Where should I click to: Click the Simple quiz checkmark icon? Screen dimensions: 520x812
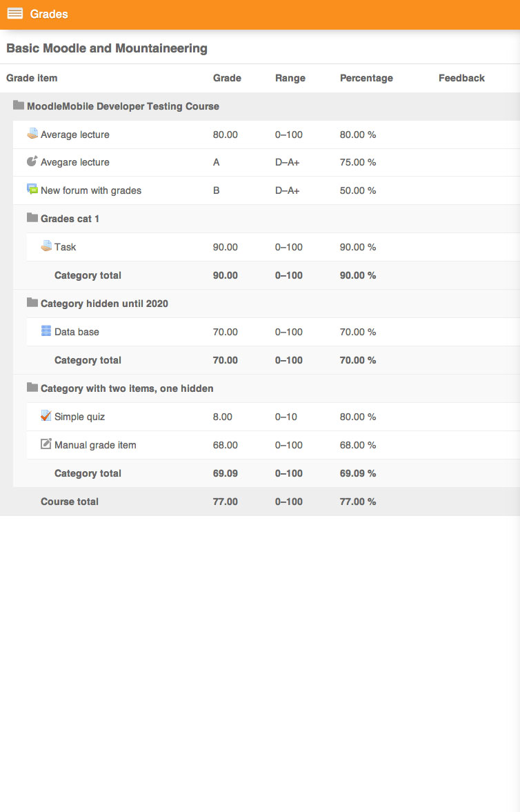click(x=46, y=416)
